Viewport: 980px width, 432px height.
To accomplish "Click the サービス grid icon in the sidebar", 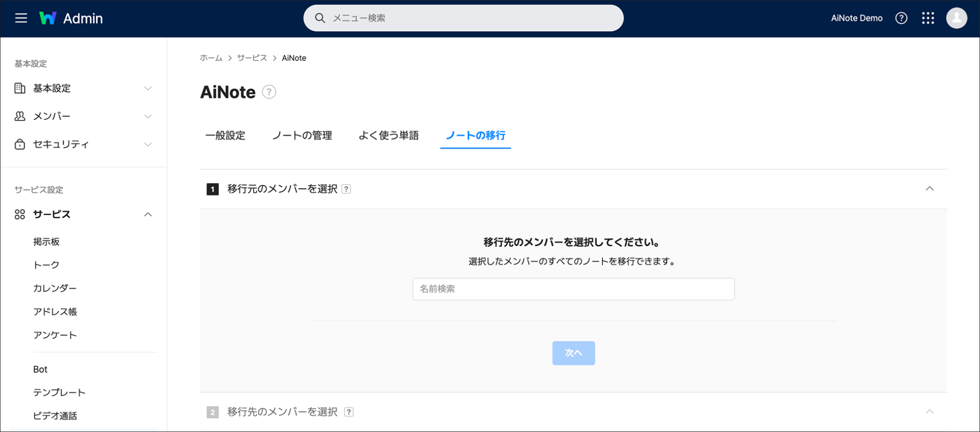I will tap(19, 215).
